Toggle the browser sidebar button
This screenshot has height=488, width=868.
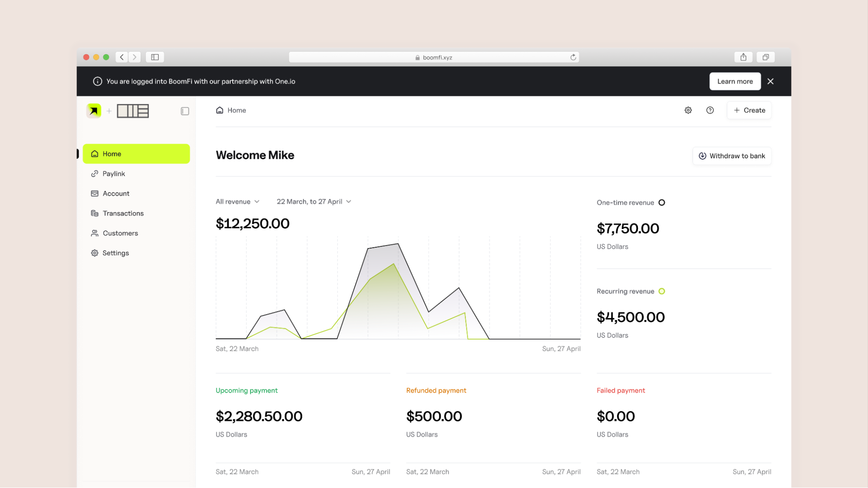(x=155, y=57)
